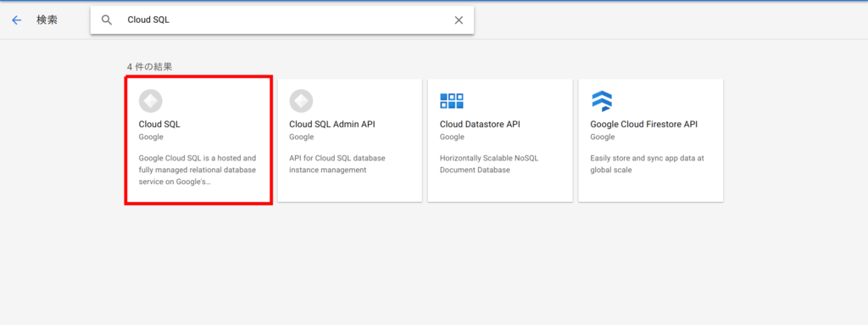Image resolution: width=868 pixels, height=325 pixels.
Task: Click the 4 件の結果 results count text
Action: coord(149,66)
